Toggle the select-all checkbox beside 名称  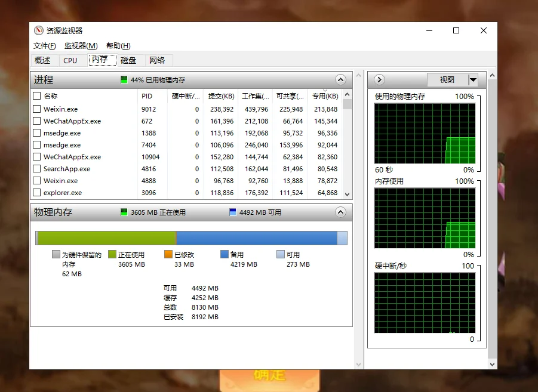[36, 95]
